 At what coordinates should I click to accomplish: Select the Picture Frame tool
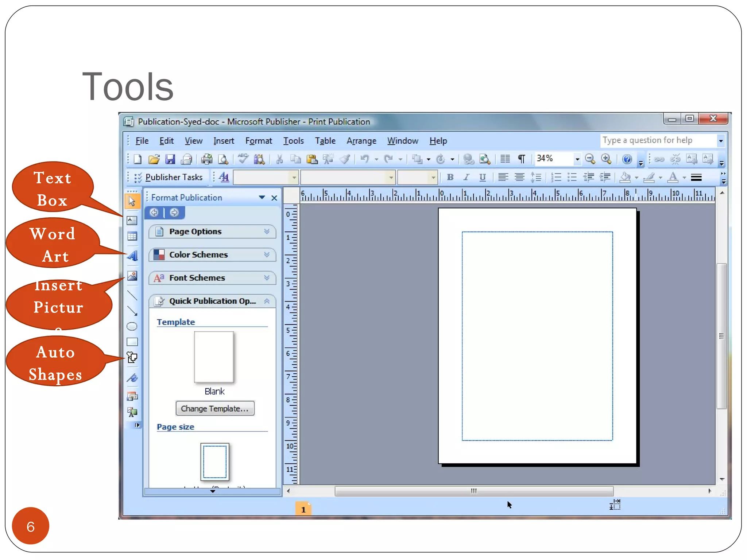point(132,276)
